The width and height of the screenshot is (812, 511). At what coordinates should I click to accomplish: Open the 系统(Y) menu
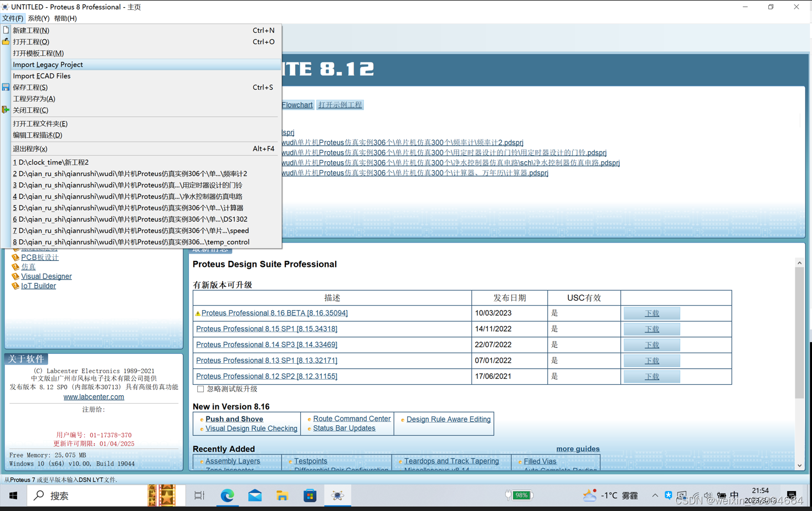click(x=39, y=18)
